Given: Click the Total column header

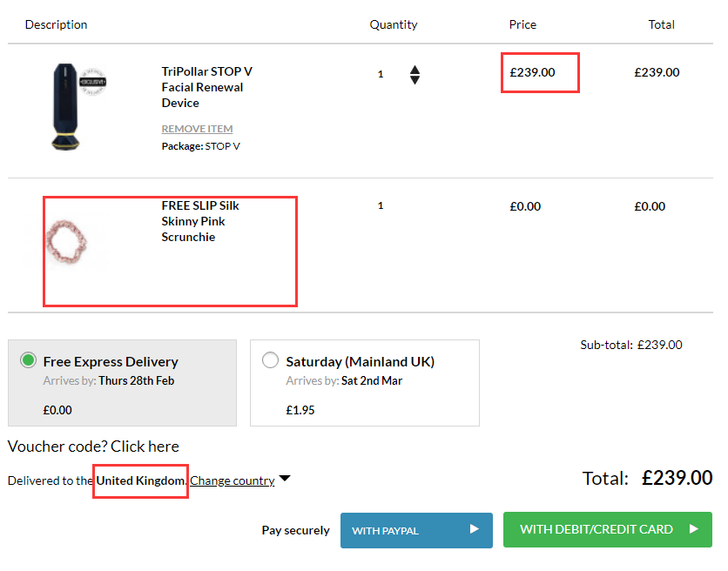Looking at the screenshot, I should point(661,24).
